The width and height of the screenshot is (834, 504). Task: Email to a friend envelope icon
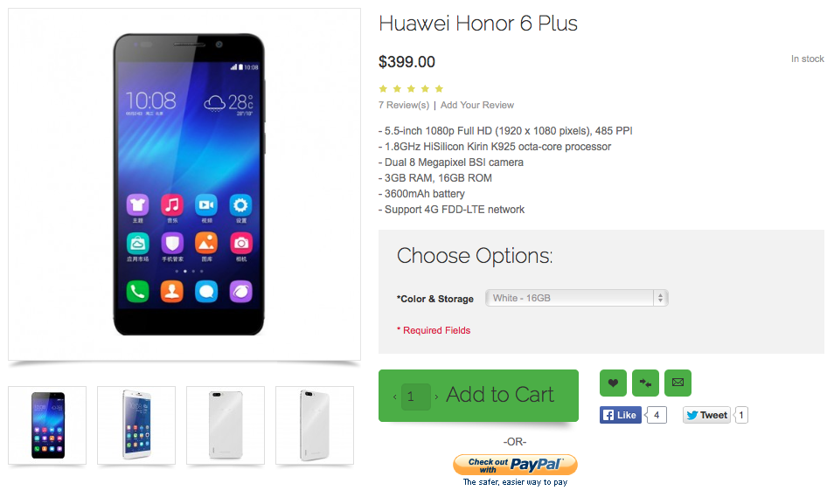[678, 383]
